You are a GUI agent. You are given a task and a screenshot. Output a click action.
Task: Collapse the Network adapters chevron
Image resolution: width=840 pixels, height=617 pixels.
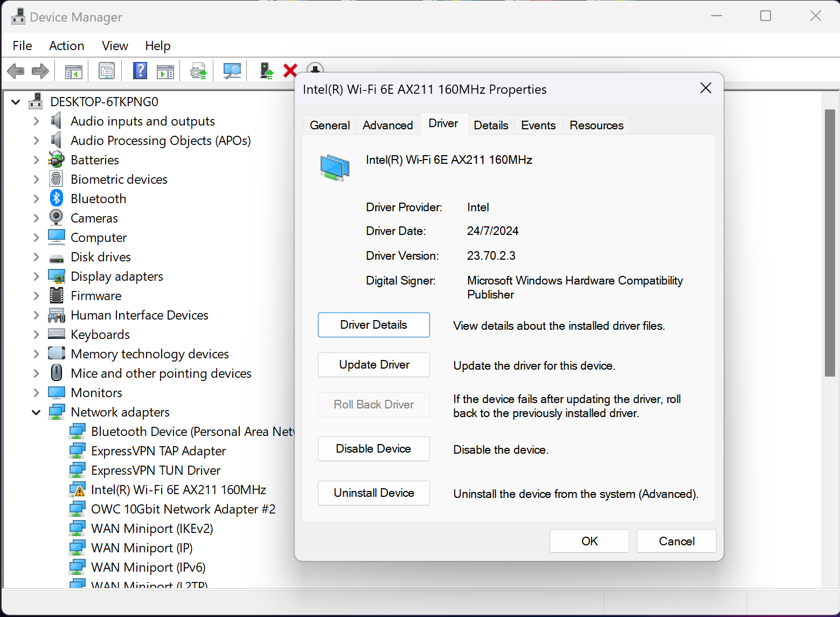click(x=36, y=412)
